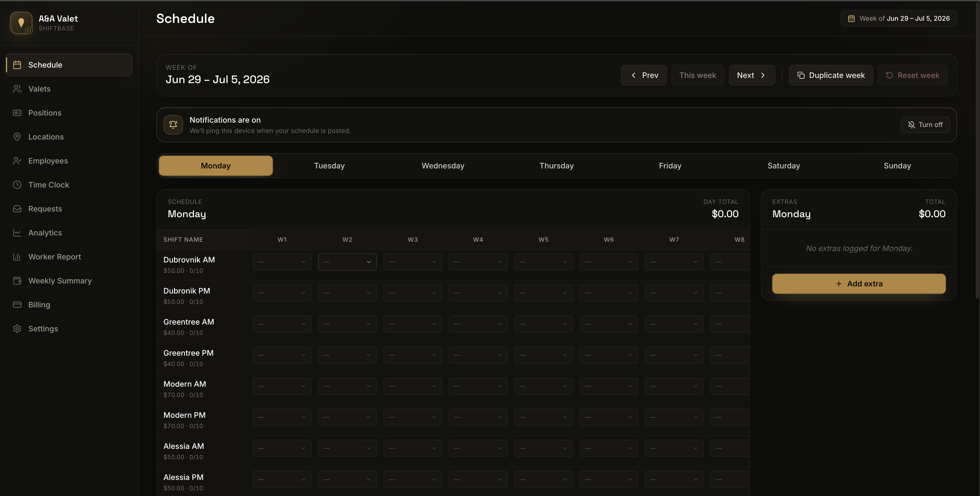
Task: Open Billing page in sidebar
Action: (69, 304)
